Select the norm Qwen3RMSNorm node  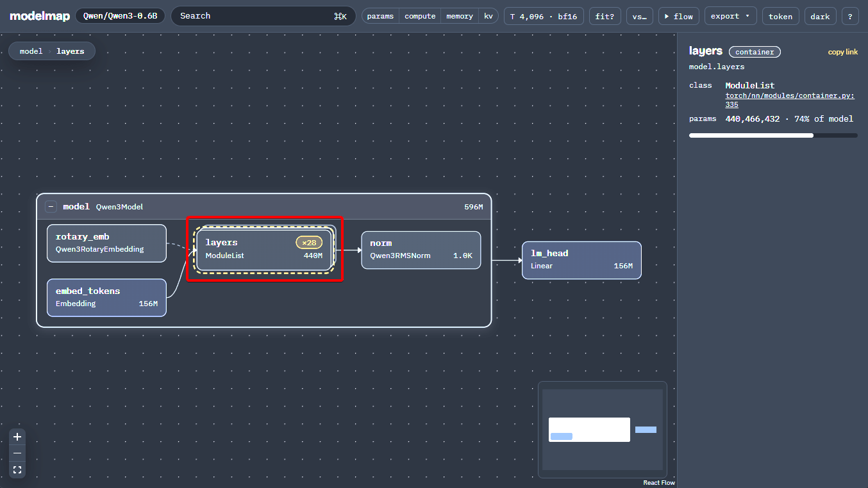[421, 250]
